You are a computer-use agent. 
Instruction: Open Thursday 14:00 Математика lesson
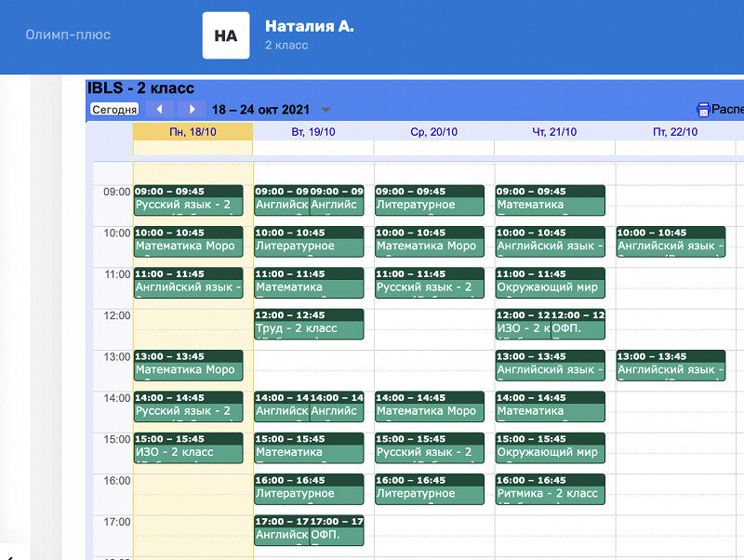(551, 407)
